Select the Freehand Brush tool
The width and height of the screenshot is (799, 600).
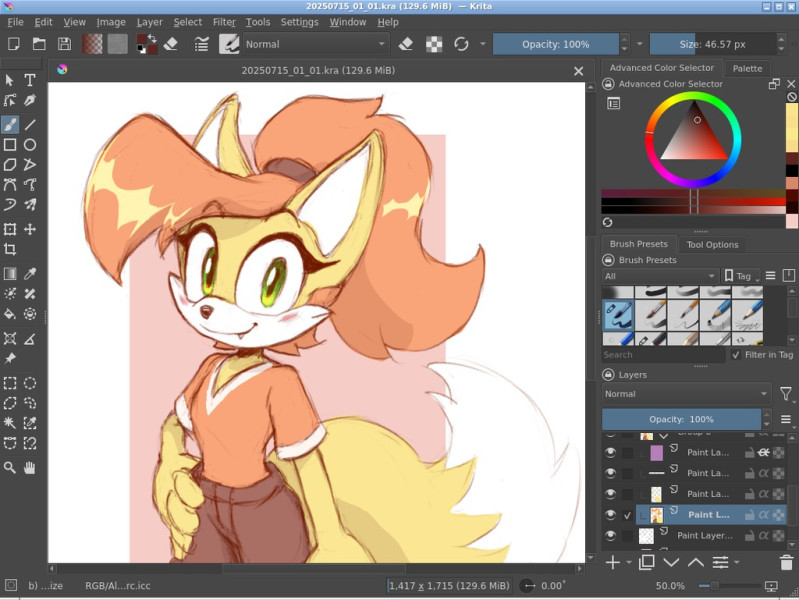click(10, 124)
